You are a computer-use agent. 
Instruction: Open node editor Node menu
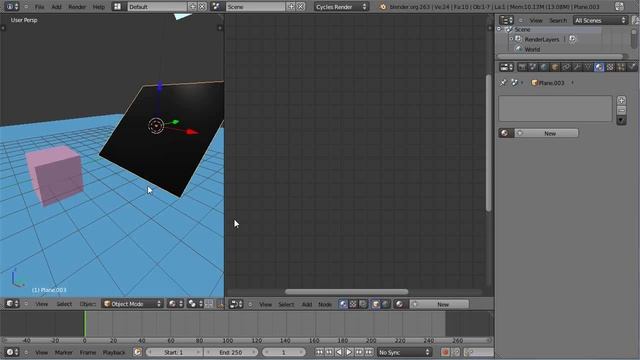(x=325, y=304)
